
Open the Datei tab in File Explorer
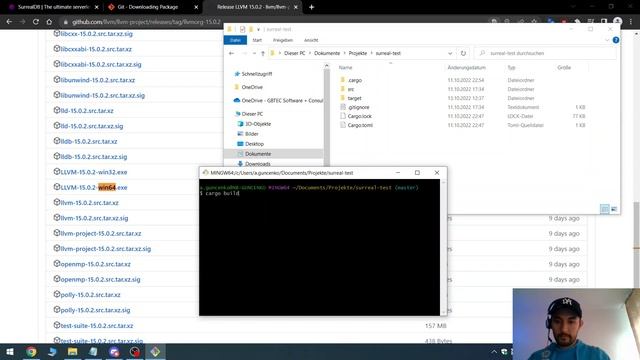click(x=235, y=40)
